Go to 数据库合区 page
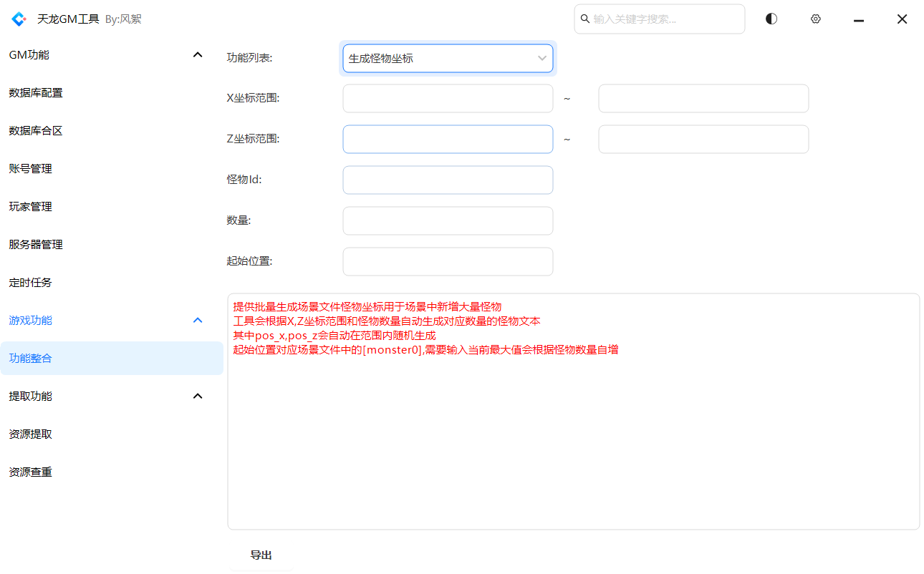This screenshot has width=924, height=574. pyautogui.click(x=36, y=131)
